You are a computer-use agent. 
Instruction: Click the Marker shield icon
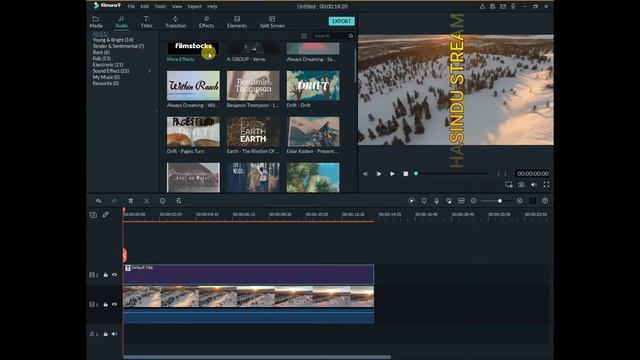(424, 201)
